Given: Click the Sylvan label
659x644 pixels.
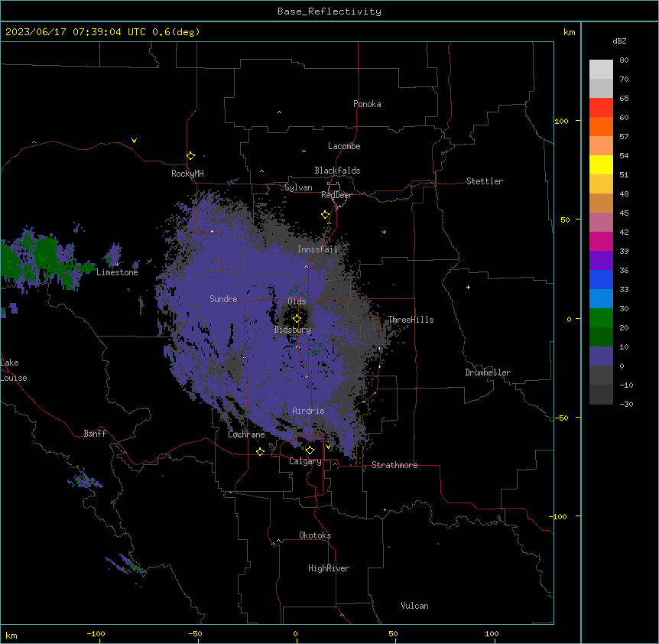Looking at the screenshot, I should tap(298, 187).
